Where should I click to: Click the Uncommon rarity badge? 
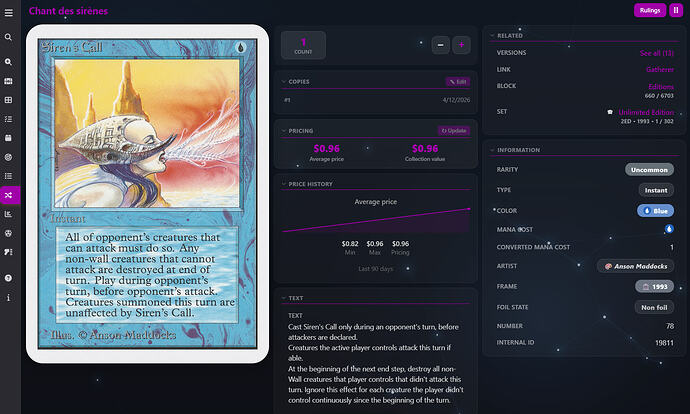649,170
